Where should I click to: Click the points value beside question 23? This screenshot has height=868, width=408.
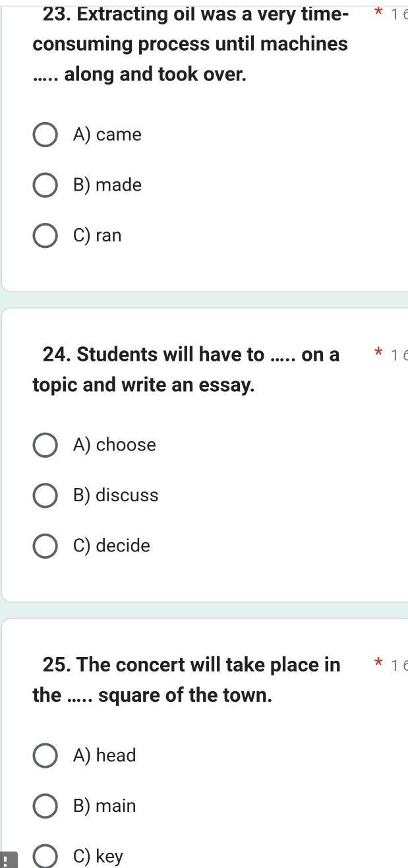(399, 14)
